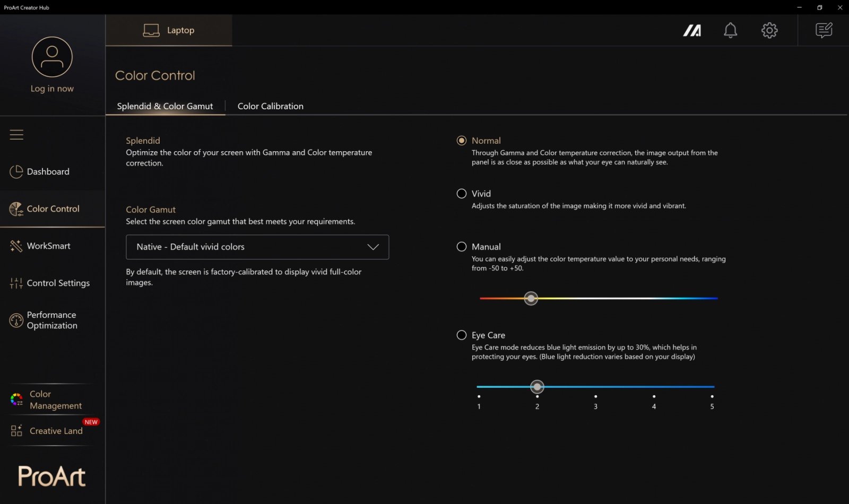Switch to the Color Calibration tab
The height and width of the screenshot is (504, 849).
(270, 106)
